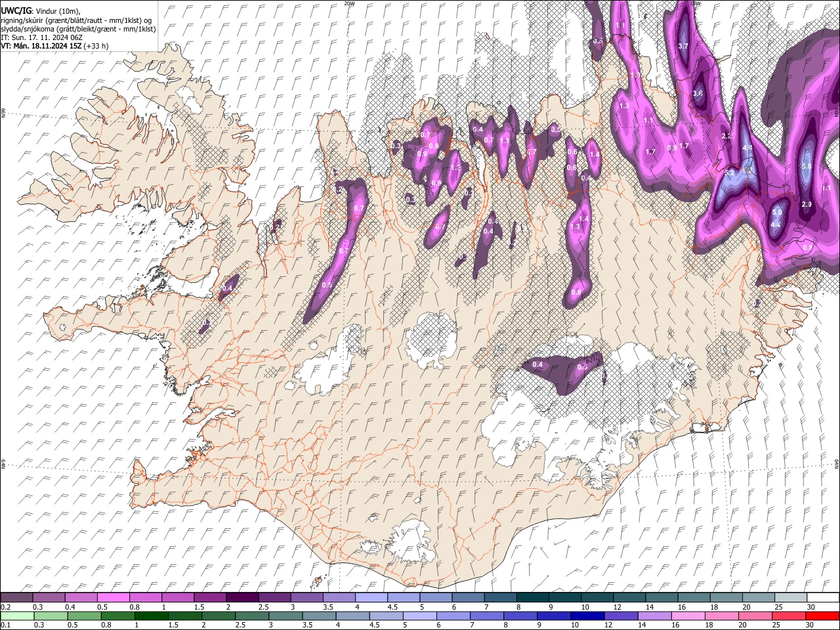The width and height of the screenshot is (840, 630).
Task: Click the pink 18–20 rain legend swatch
Action: pos(723,616)
